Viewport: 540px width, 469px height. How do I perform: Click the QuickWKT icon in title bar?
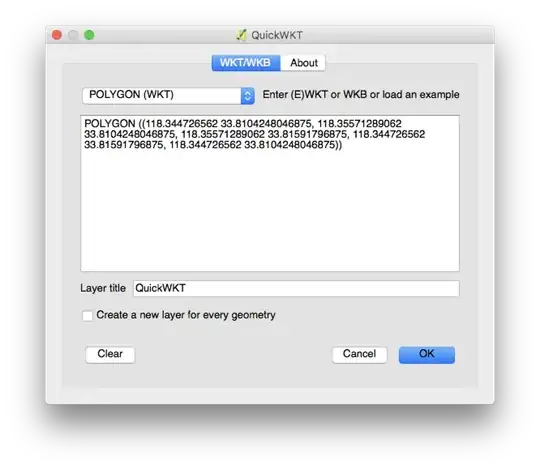pos(242,35)
